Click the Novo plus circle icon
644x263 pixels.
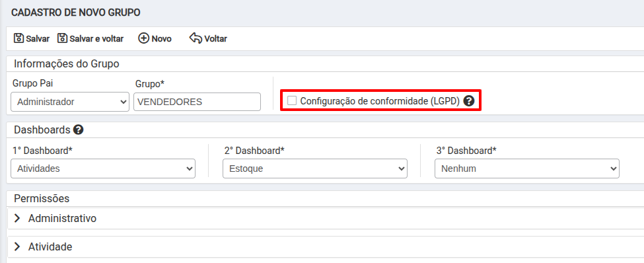(x=143, y=38)
